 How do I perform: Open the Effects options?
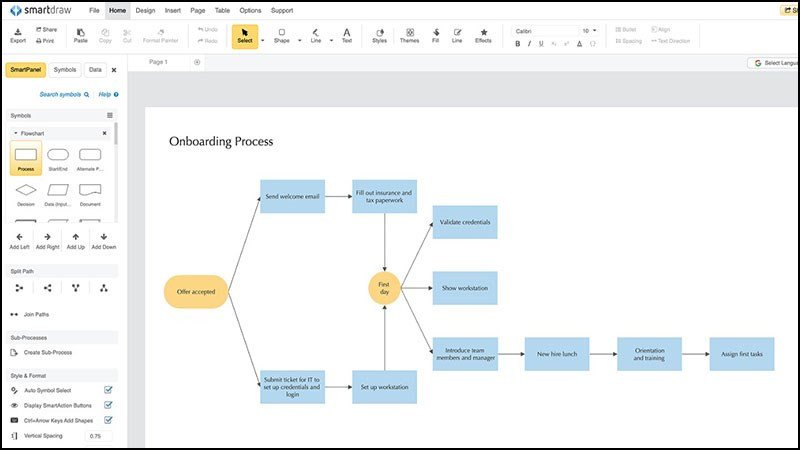click(483, 35)
